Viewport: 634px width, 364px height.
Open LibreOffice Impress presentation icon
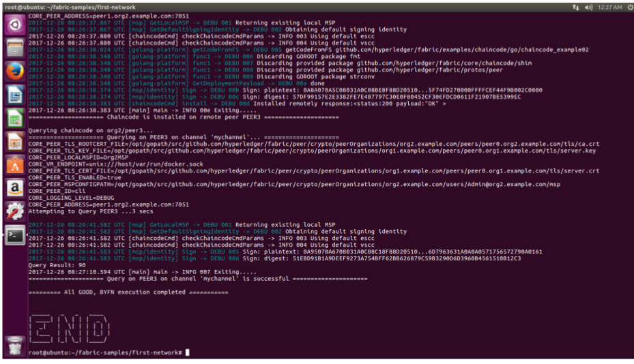pyautogui.click(x=15, y=142)
